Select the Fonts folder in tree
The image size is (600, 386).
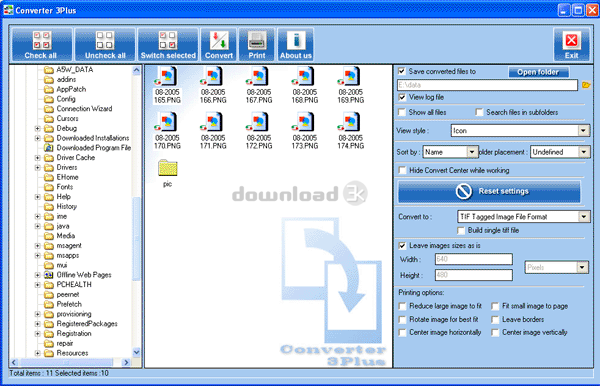65,187
